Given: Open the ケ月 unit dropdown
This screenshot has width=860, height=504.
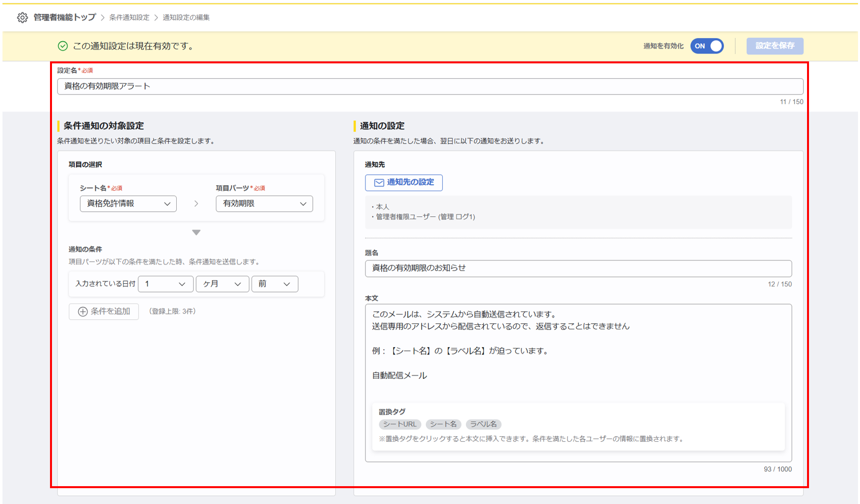Looking at the screenshot, I should point(222,284).
